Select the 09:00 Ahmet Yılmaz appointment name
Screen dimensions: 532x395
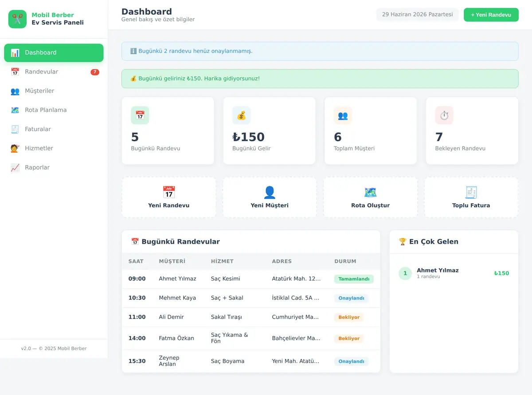(x=177, y=279)
